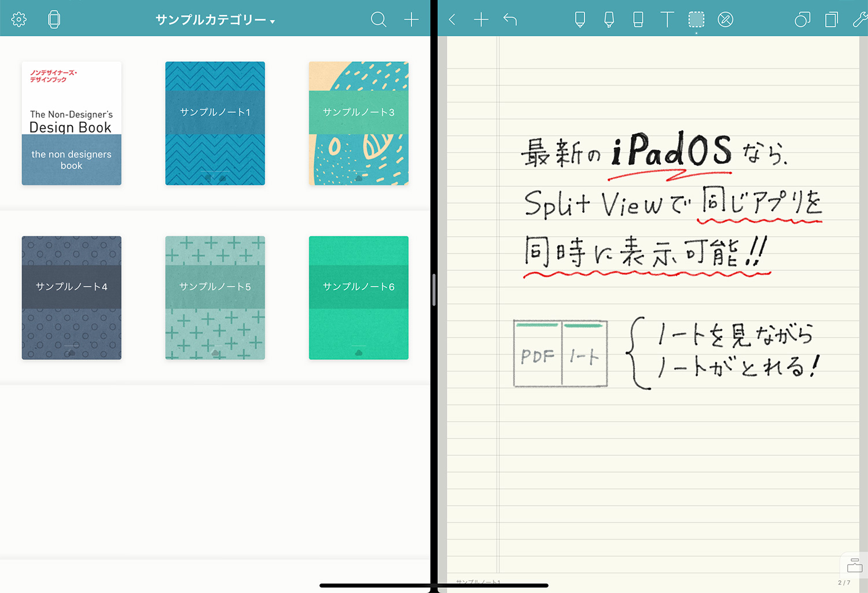
Task: Add a new notebook with library plus icon
Action: coord(411,20)
